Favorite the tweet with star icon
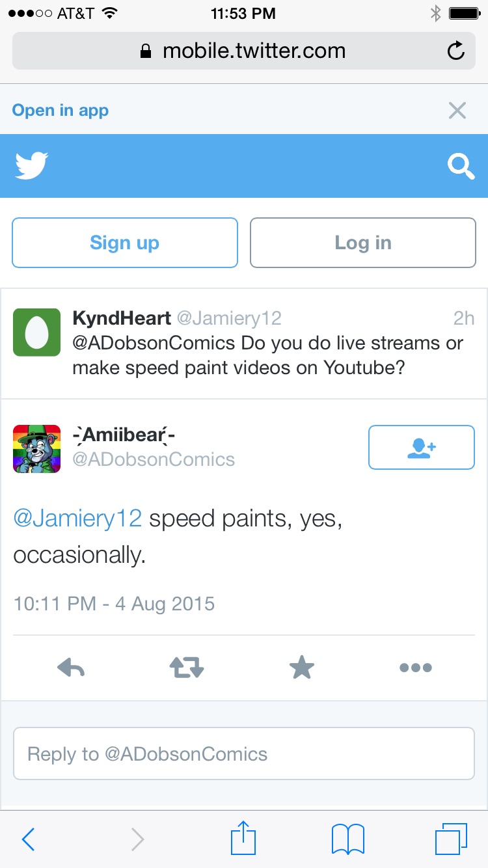 [302, 668]
